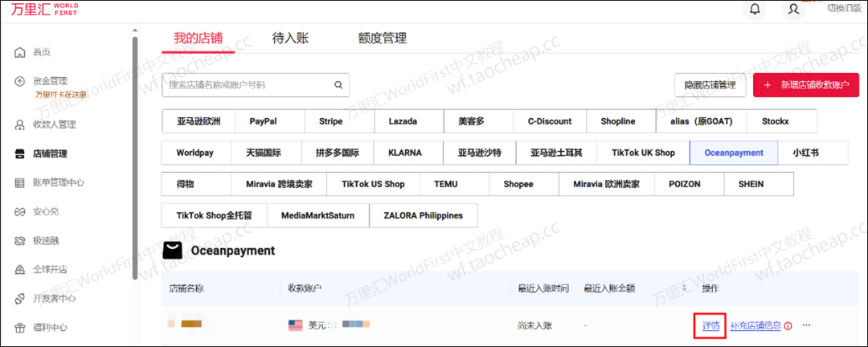Select the TikTok Shop全托管 filter
This screenshot has width=868, height=347.
tap(215, 215)
